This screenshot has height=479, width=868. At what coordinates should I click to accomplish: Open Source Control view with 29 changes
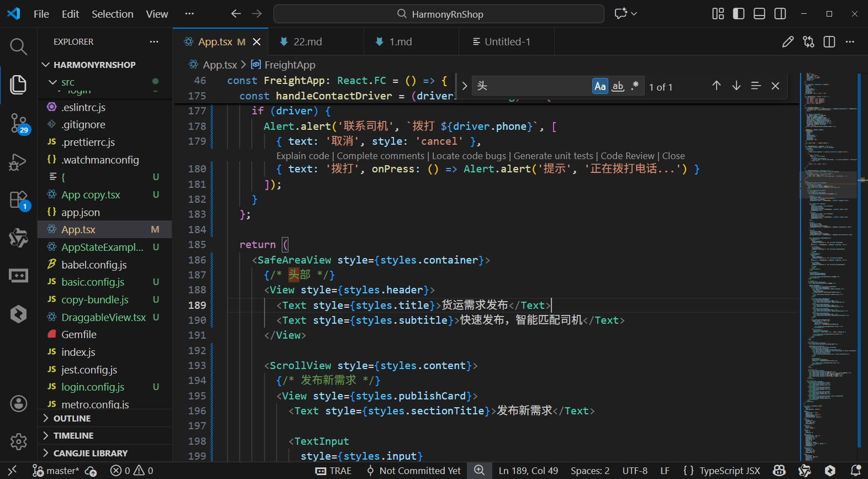coord(18,123)
